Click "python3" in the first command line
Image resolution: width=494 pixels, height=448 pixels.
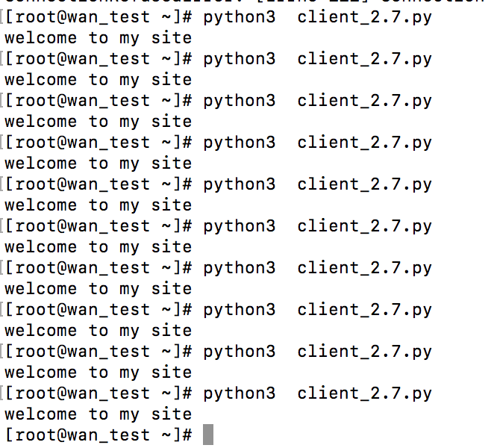tap(239, 16)
